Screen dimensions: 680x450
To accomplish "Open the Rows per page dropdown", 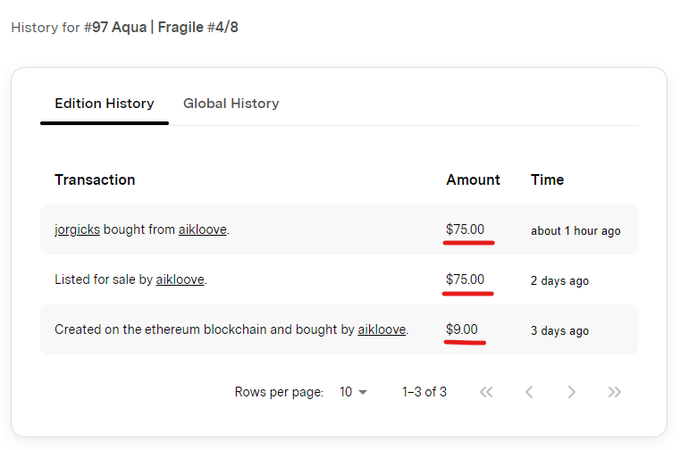I will coord(353,392).
